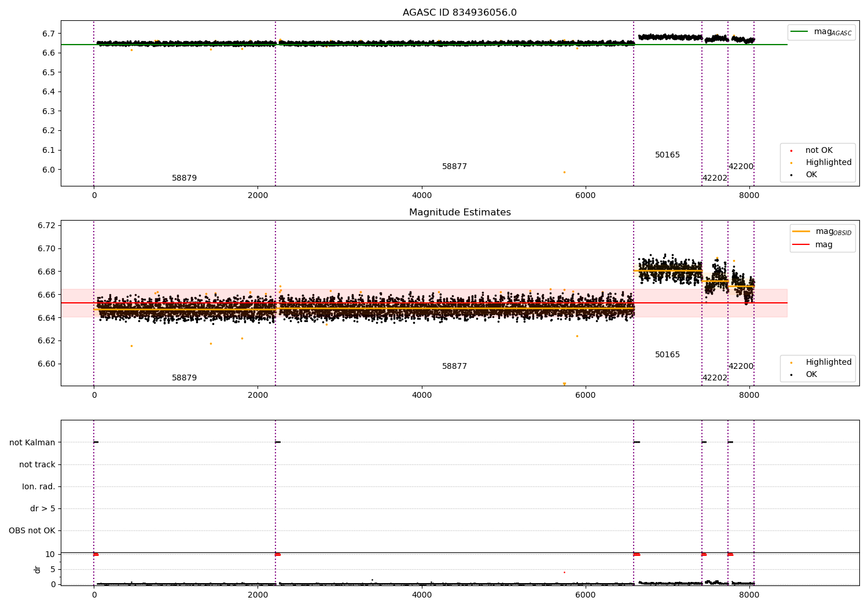
Task: Click the 6.72 y-tick label
Action: point(46,225)
